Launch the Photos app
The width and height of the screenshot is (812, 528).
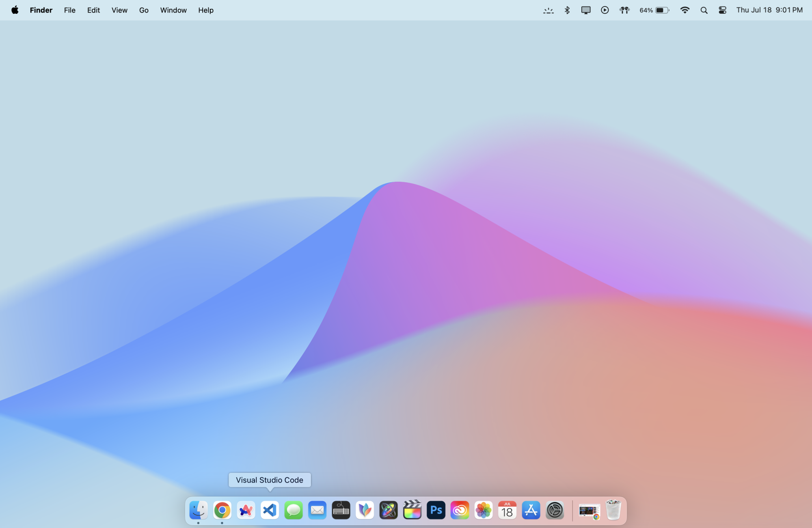tap(484, 510)
